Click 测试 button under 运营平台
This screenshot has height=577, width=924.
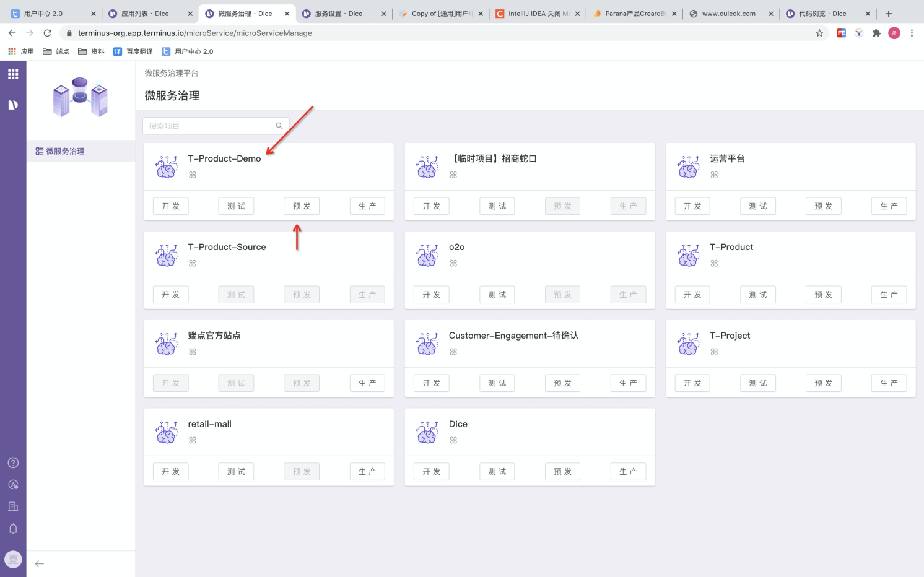[x=758, y=206]
